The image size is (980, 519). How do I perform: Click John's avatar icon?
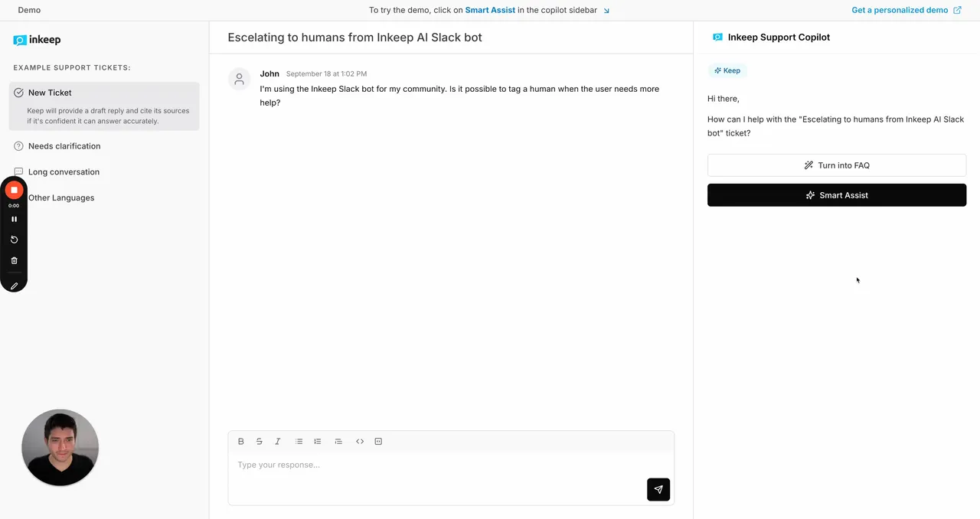(240, 79)
